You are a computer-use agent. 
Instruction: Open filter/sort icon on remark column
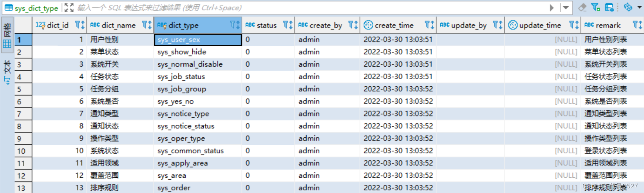(x=637, y=25)
